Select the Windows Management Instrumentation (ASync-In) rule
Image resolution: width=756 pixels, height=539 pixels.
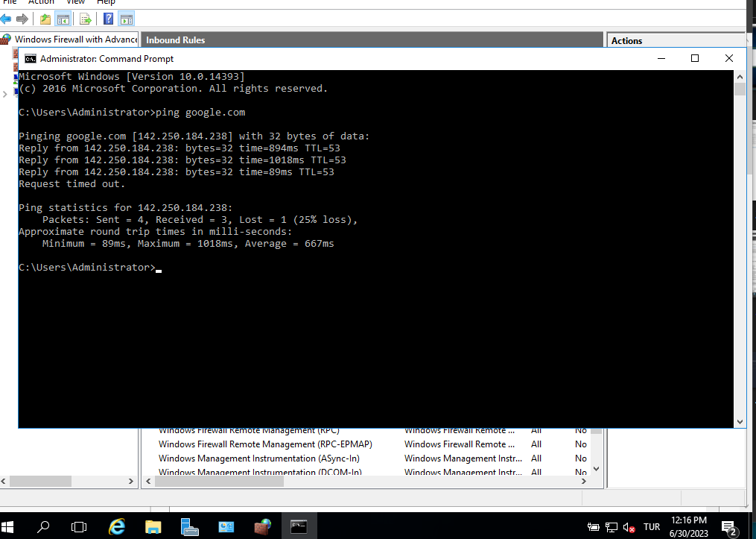click(237, 458)
